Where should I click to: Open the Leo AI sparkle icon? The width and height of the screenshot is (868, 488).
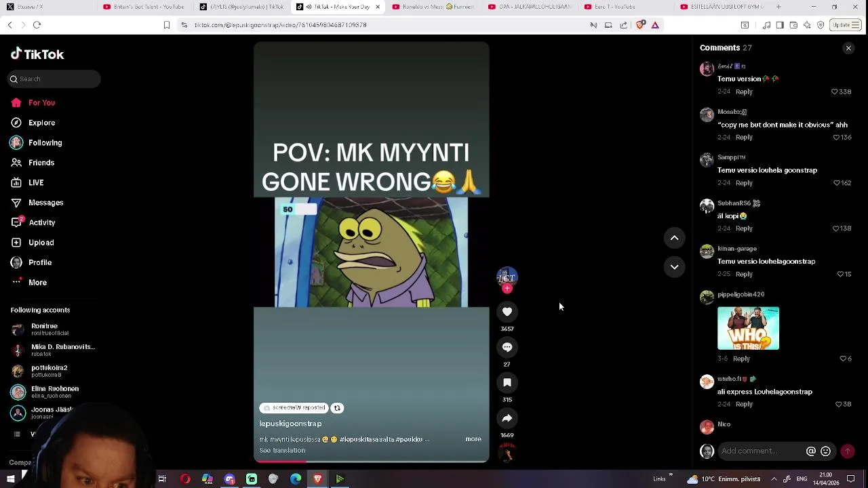(807, 25)
